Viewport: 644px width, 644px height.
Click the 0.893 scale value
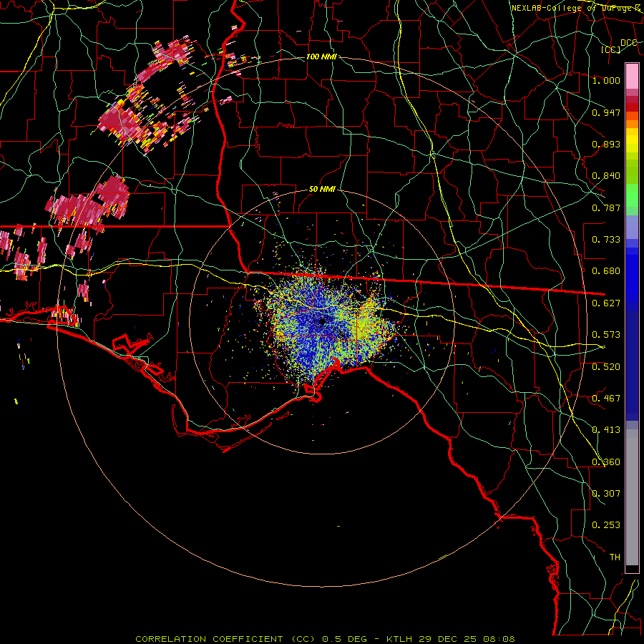[606, 144]
